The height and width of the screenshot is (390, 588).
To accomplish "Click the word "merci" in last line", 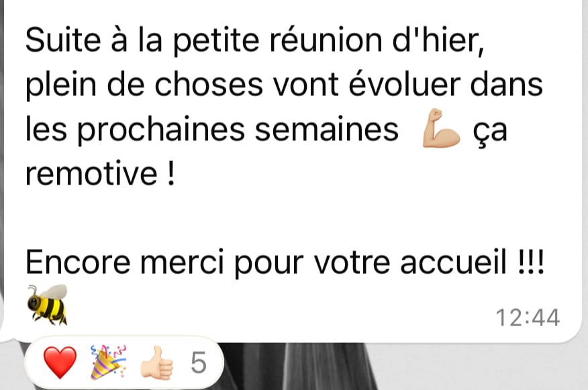I will click(182, 262).
